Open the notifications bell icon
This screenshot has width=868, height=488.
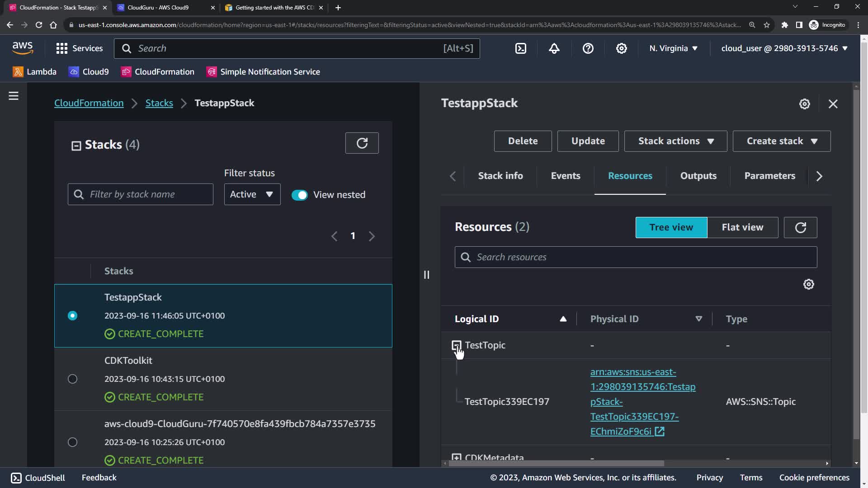[554, 48]
